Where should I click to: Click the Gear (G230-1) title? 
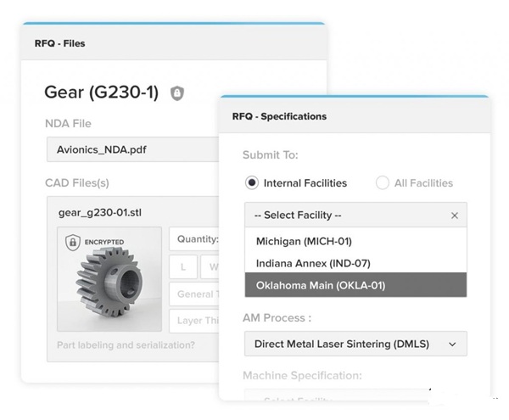pyautogui.click(x=101, y=92)
